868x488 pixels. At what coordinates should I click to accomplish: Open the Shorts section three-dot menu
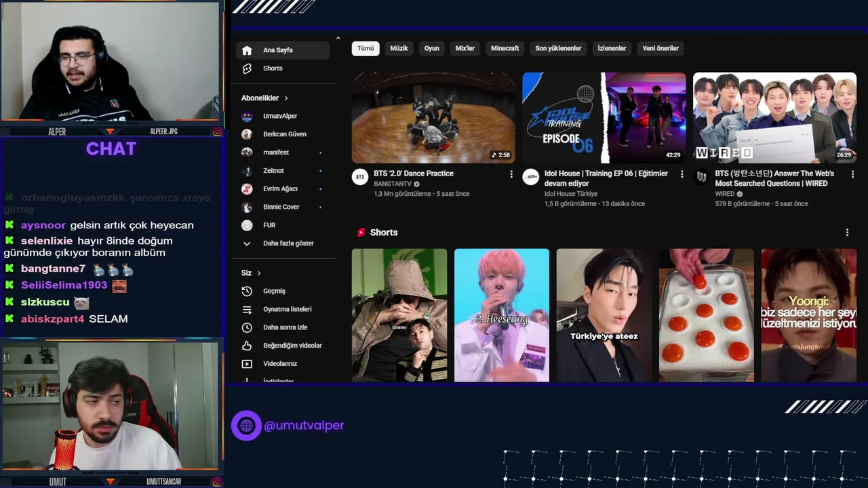(847, 232)
